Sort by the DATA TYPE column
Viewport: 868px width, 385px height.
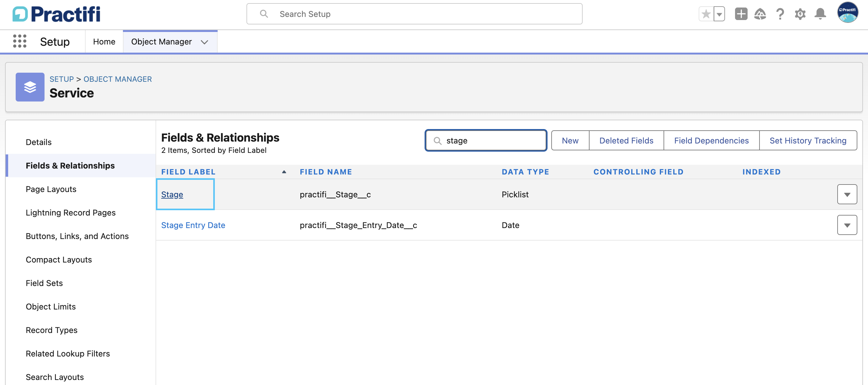tap(525, 172)
